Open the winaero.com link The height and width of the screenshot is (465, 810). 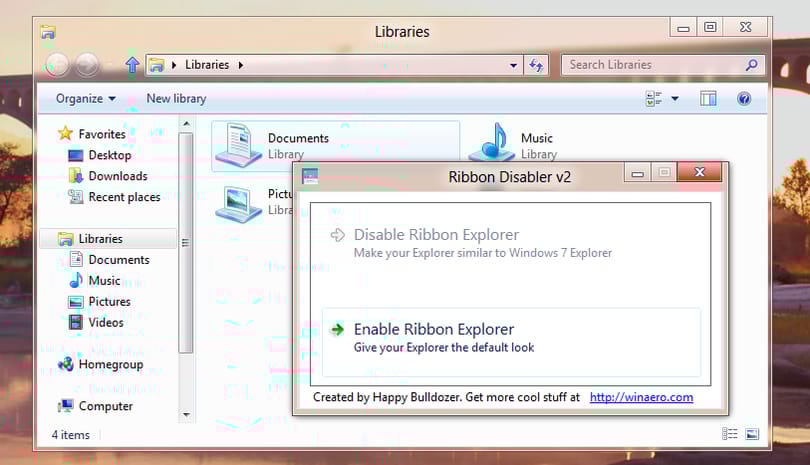pyautogui.click(x=641, y=397)
